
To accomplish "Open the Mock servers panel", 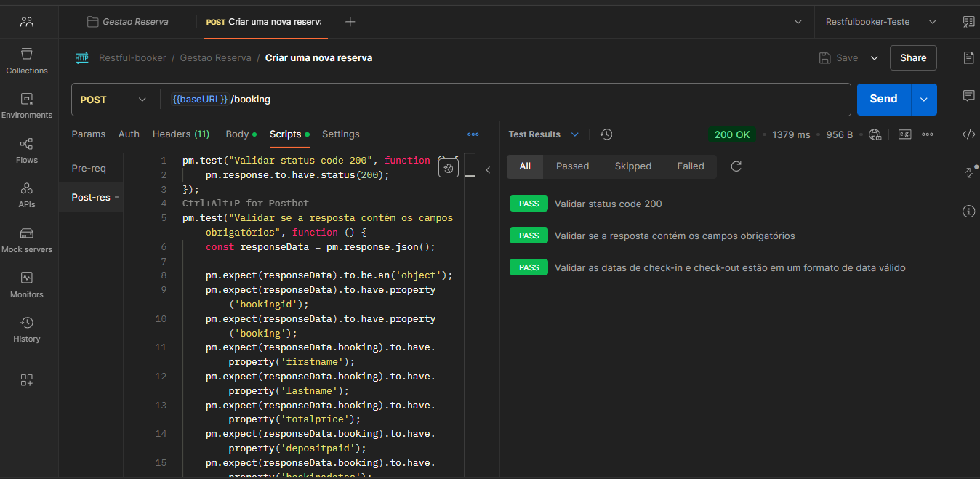I will (x=27, y=240).
